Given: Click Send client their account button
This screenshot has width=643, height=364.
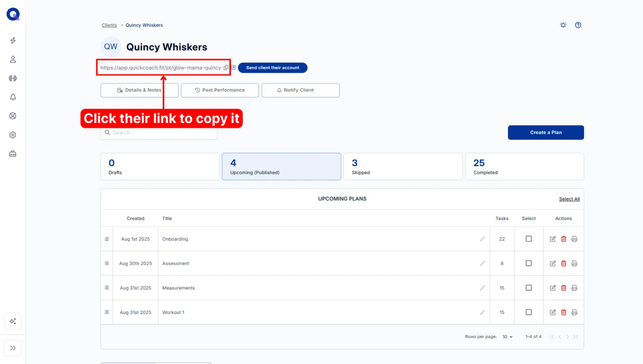Looking at the screenshot, I should coord(272,67).
